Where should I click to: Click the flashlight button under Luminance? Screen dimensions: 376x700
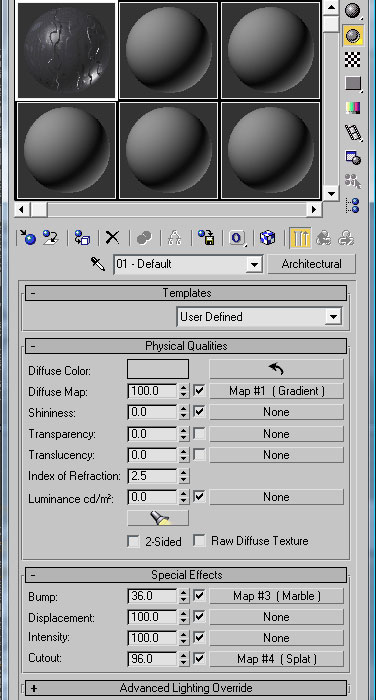[x=158, y=518]
